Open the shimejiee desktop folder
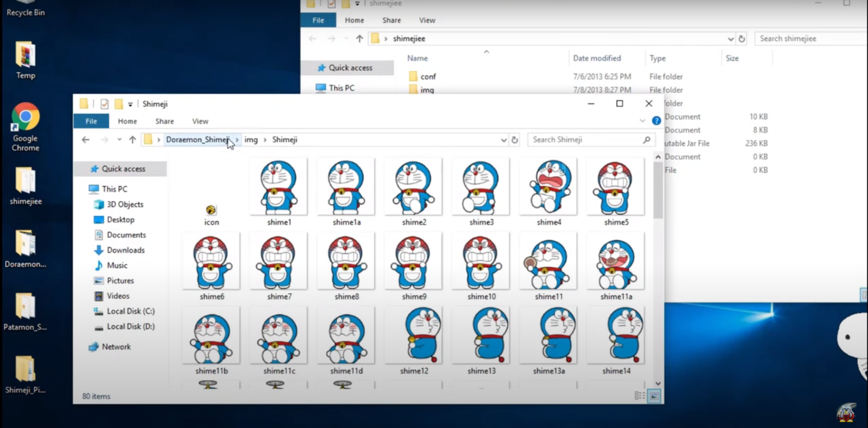Image resolution: width=868 pixels, height=428 pixels. coord(26,185)
